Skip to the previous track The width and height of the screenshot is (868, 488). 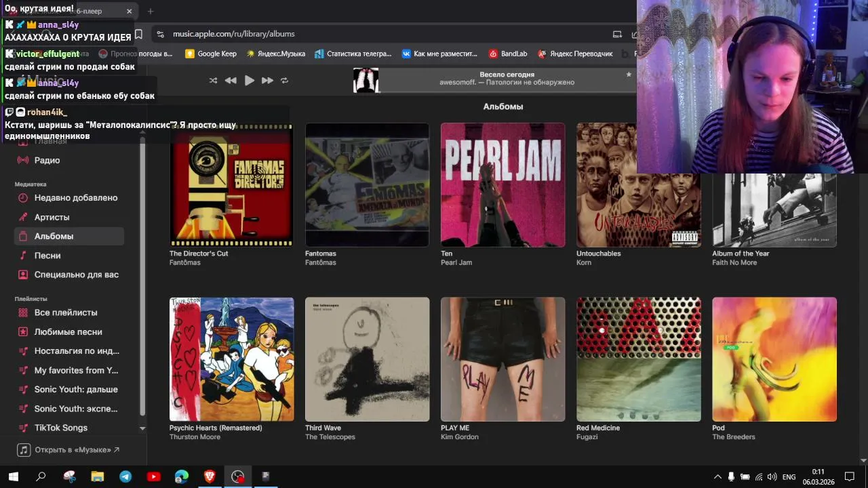click(231, 80)
